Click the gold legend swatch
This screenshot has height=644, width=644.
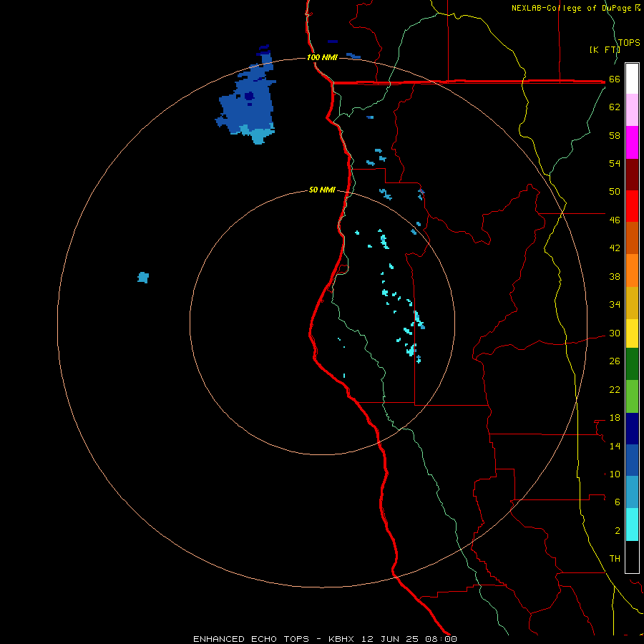(632, 303)
